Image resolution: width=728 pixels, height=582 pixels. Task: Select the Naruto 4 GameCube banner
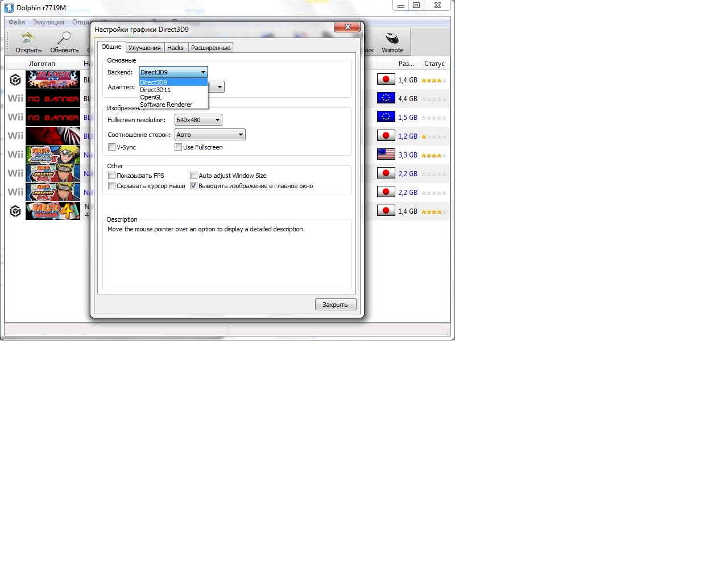53,211
